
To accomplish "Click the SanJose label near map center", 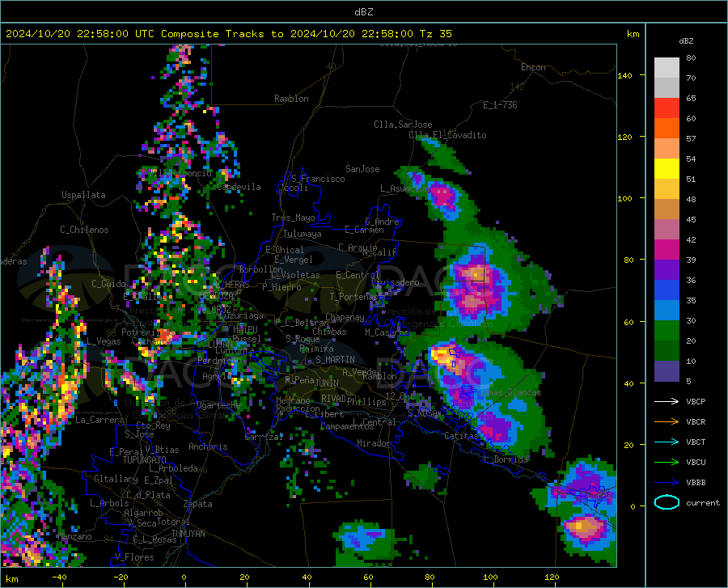I will [362, 169].
